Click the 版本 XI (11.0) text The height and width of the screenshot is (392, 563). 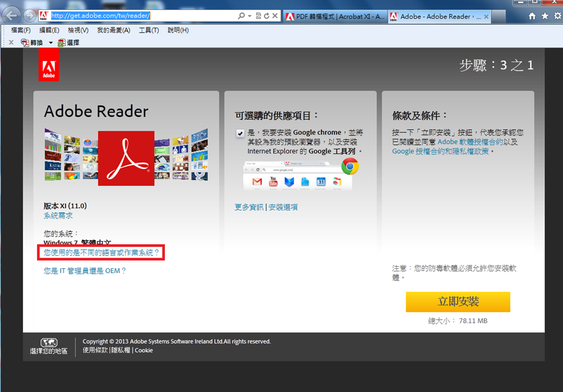[x=65, y=206]
